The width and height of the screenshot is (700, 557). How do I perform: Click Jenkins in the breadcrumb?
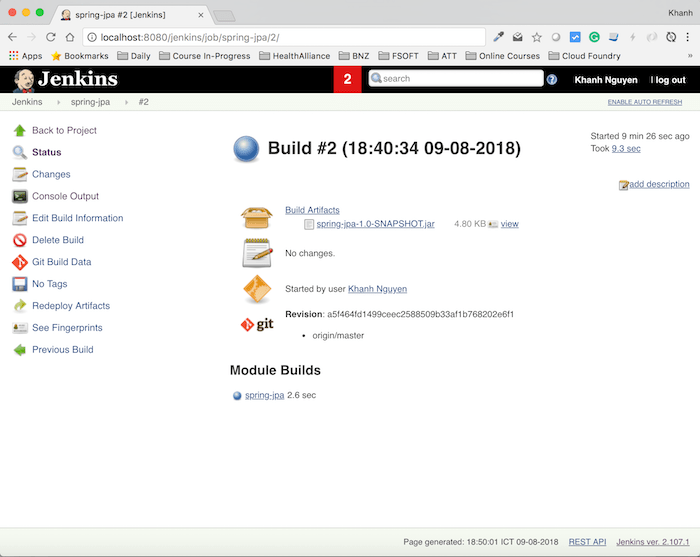[x=27, y=102]
